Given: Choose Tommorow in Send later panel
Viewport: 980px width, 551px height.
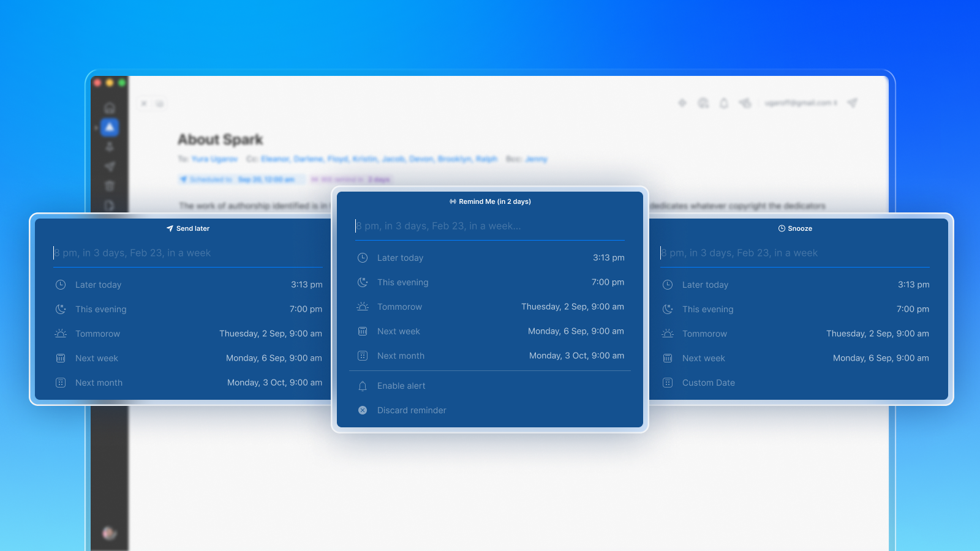Looking at the screenshot, I should [x=188, y=334].
